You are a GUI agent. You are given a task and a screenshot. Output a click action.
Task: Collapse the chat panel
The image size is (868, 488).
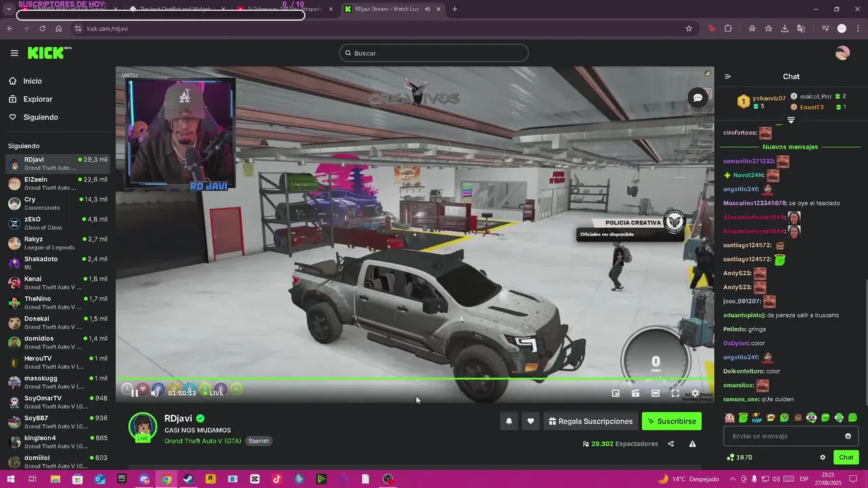pyautogui.click(x=728, y=77)
